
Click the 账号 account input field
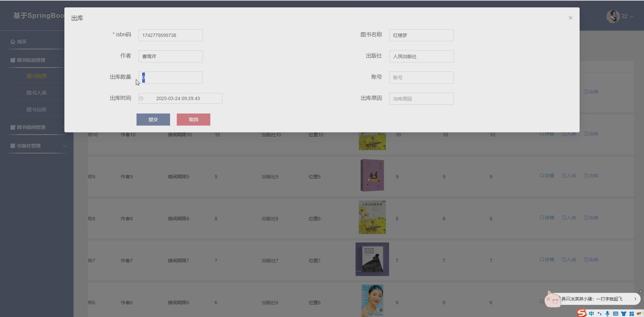421,77
